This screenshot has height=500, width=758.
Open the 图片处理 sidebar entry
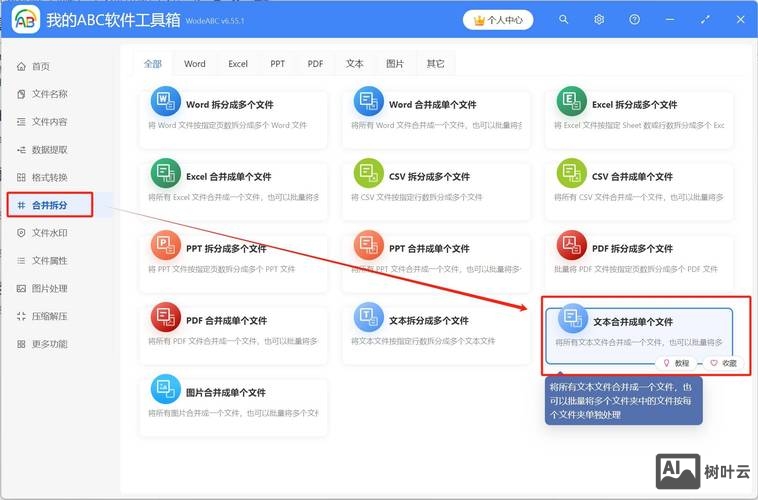[x=50, y=289]
